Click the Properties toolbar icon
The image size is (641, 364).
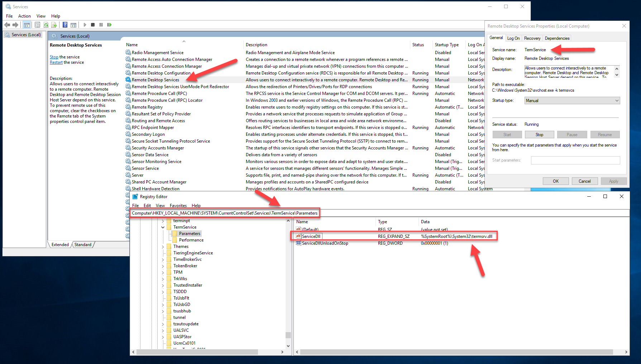pos(37,25)
